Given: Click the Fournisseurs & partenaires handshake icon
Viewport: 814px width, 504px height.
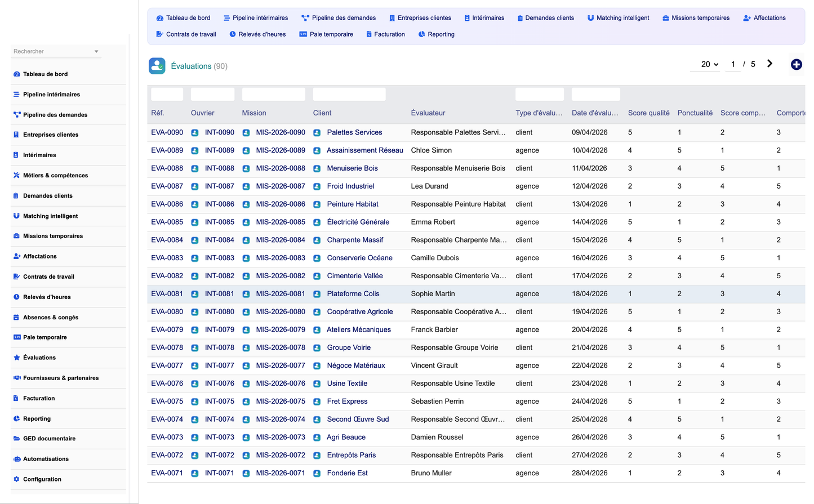Looking at the screenshot, I should (x=17, y=378).
